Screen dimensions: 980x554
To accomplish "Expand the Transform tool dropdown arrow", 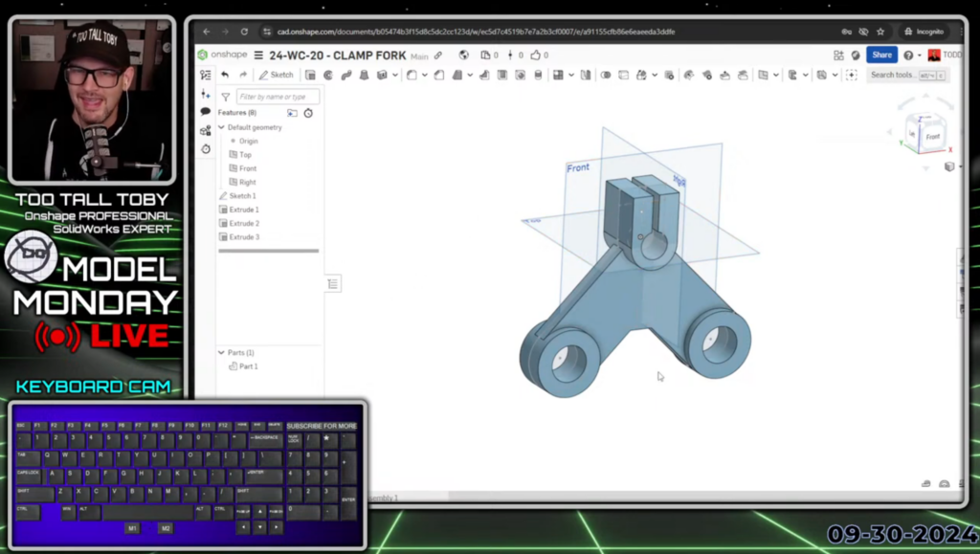I will 655,76.
